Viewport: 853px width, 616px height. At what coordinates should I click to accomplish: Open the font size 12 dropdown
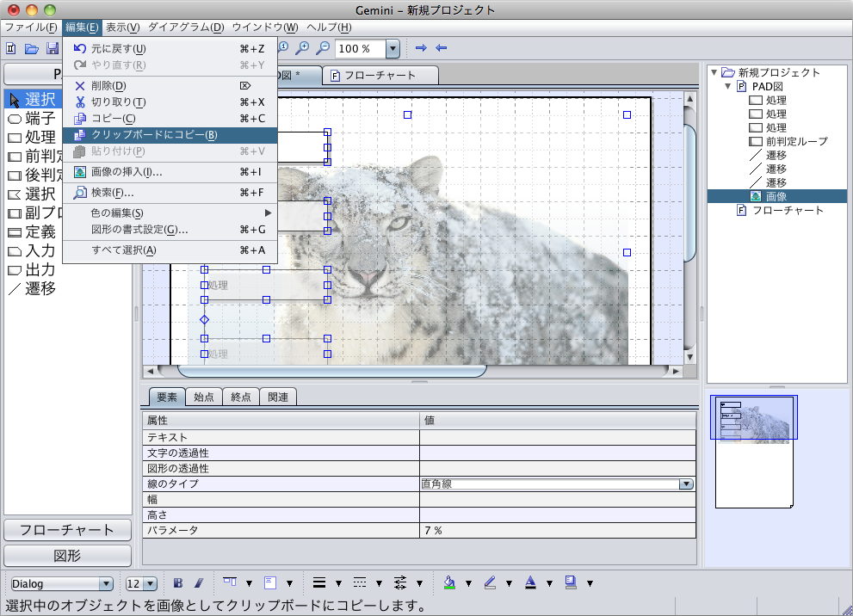tap(151, 584)
